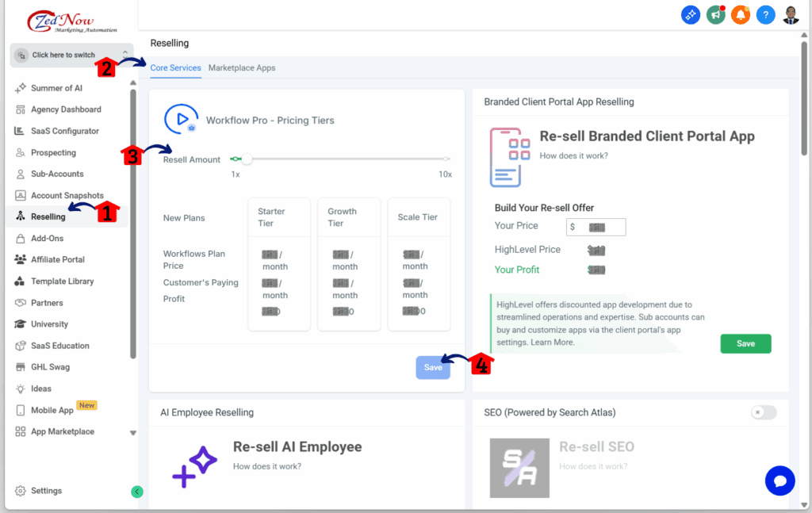Open the blue help question mark icon
Image resolution: width=812 pixels, height=513 pixels.
pos(765,15)
